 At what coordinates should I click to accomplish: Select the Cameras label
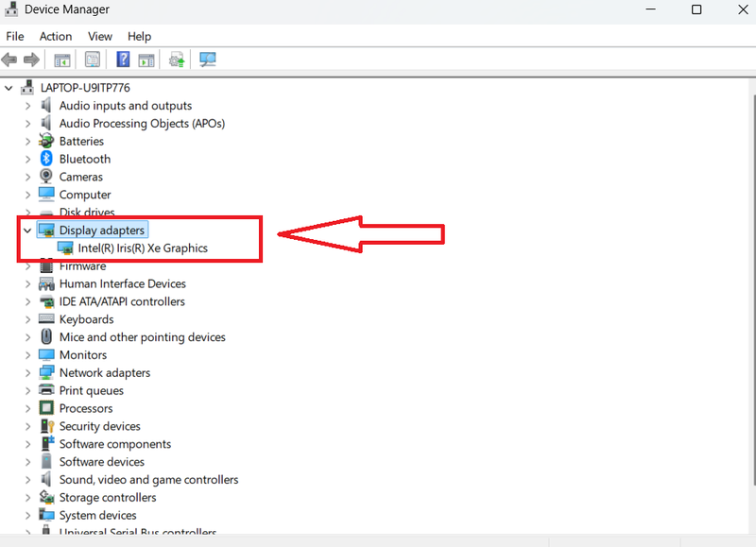tap(81, 177)
